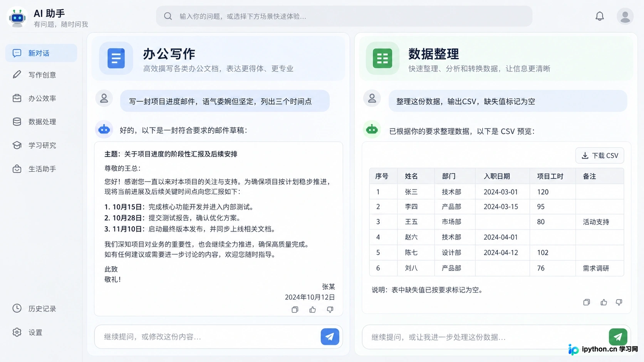Click the 项目工时 column header
The image size is (644, 362).
pyautogui.click(x=550, y=176)
